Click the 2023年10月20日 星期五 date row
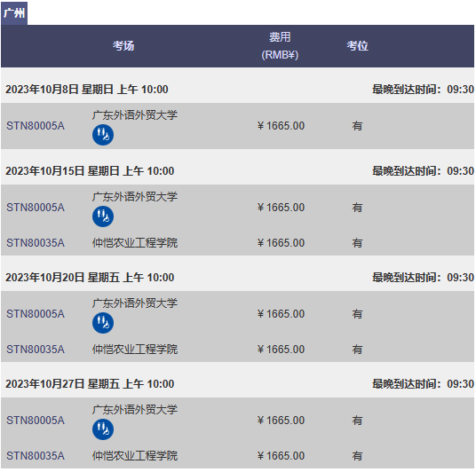This screenshot has height=472, width=476. (237, 277)
